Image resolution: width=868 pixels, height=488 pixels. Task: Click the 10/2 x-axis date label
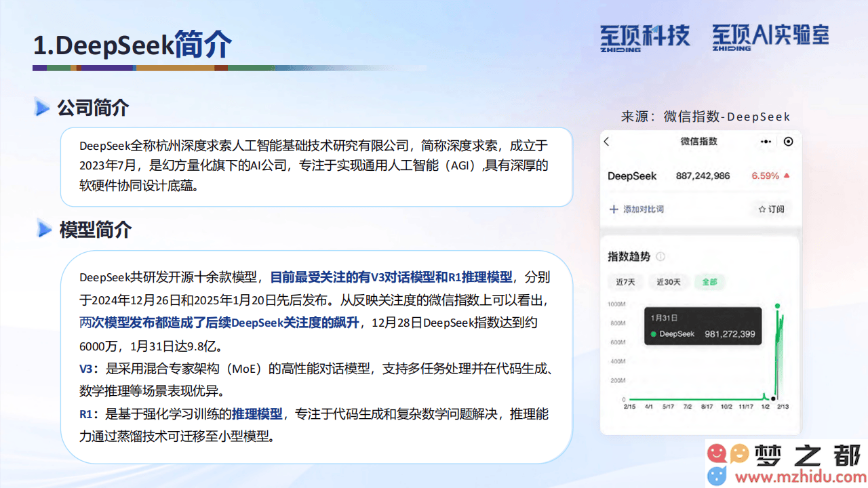[726, 407]
